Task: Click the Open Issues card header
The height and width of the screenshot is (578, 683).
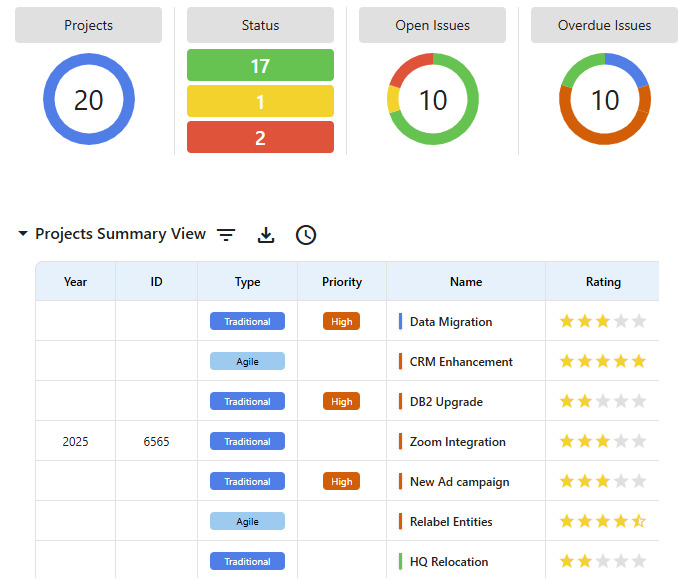Action: (433, 25)
